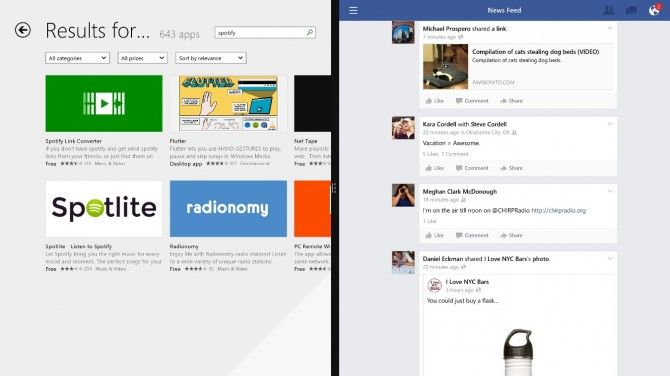670x376 pixels.
Task: Open the Net Tape black app tile
Action: click(x=312, y=103)
